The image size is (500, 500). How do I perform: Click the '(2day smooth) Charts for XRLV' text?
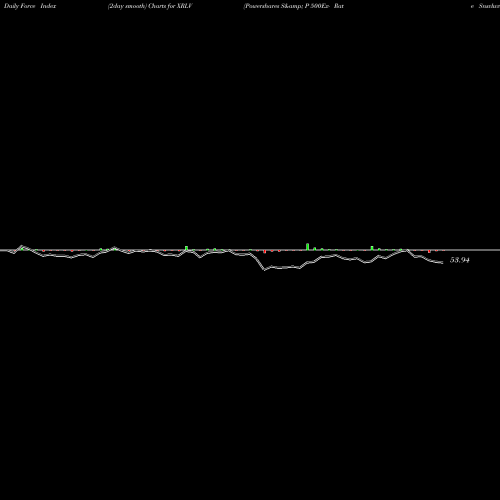pyautogui.click(x=150, y=6)
